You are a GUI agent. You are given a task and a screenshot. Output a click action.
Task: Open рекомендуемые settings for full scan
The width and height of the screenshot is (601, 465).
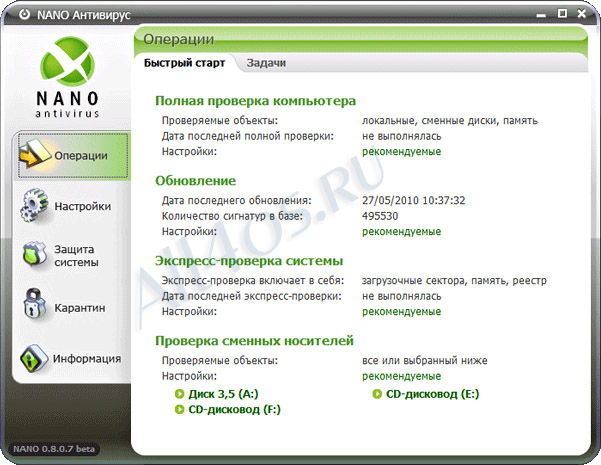401,151
